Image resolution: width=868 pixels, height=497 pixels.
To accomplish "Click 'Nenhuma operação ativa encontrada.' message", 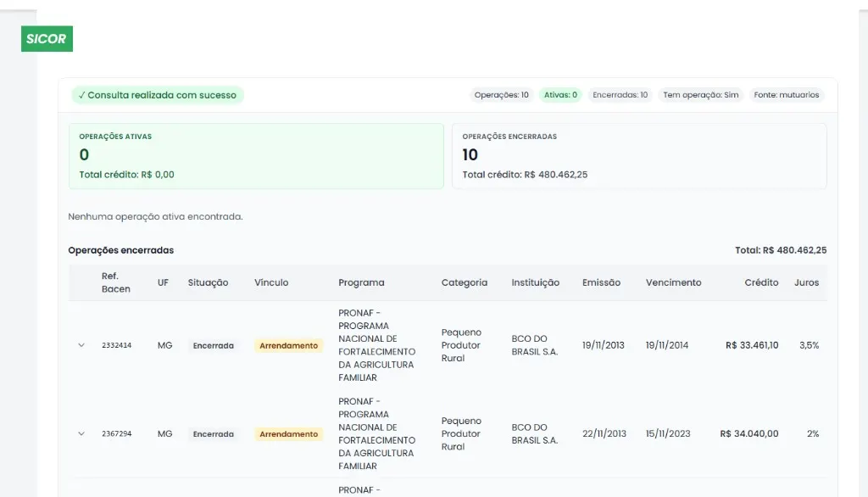I will (x=156, y=216).
